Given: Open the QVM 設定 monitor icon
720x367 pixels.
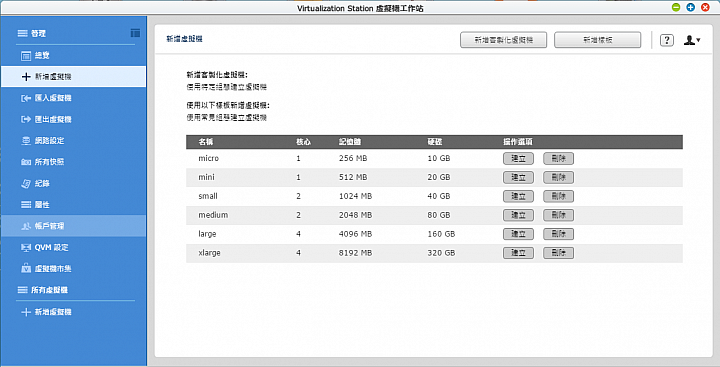Looking at the screenshot, I should point(26,248).
